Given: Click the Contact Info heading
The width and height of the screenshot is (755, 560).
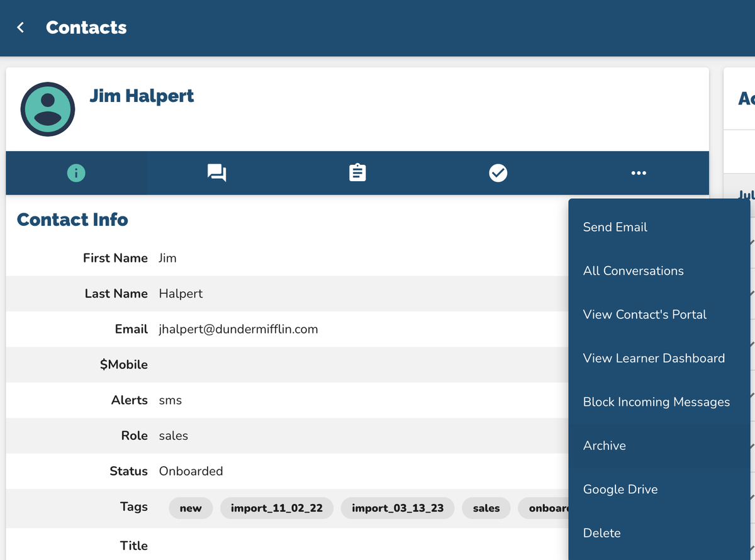Looking at the screenshot, I should tap(72, 220).
